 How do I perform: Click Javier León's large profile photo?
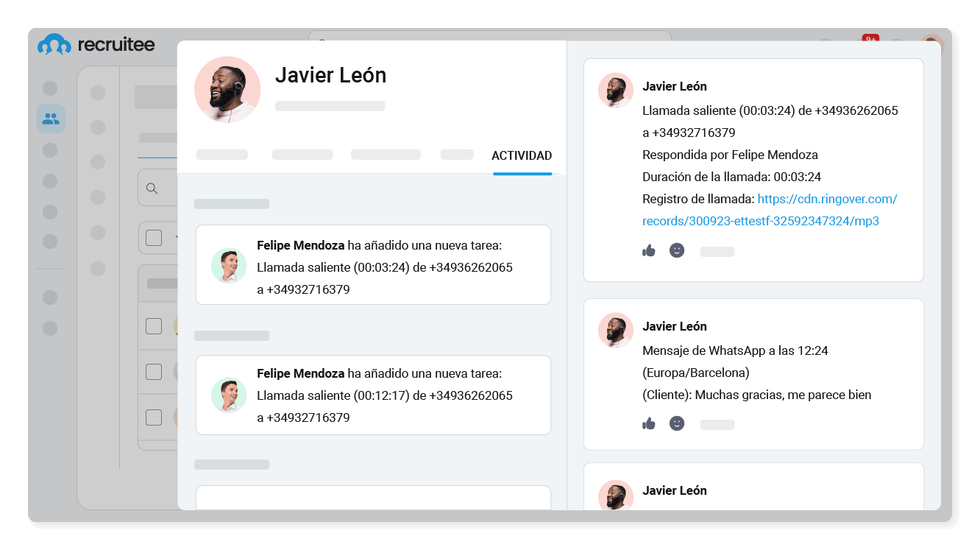[x=227, y=88]
